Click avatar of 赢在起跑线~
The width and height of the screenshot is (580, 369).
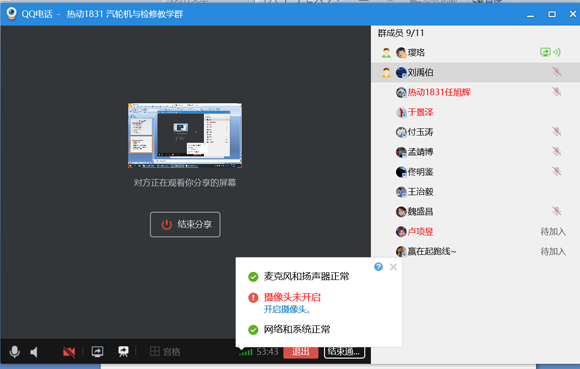(x=401, y=252)
